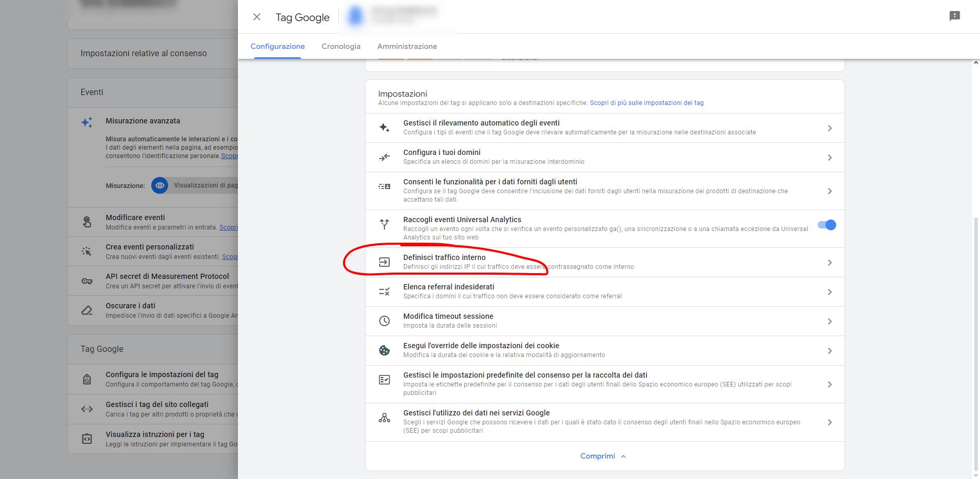Collapse settings list with Comprimi
The height and width of the screenshot is (479, 980).
coord(603,456)
